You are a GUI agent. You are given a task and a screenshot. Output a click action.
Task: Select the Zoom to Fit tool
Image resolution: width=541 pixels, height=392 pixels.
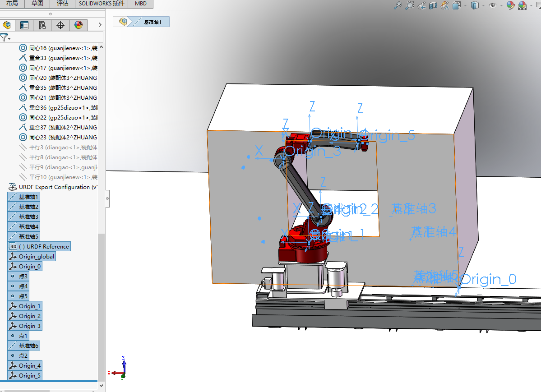point(398,5)
